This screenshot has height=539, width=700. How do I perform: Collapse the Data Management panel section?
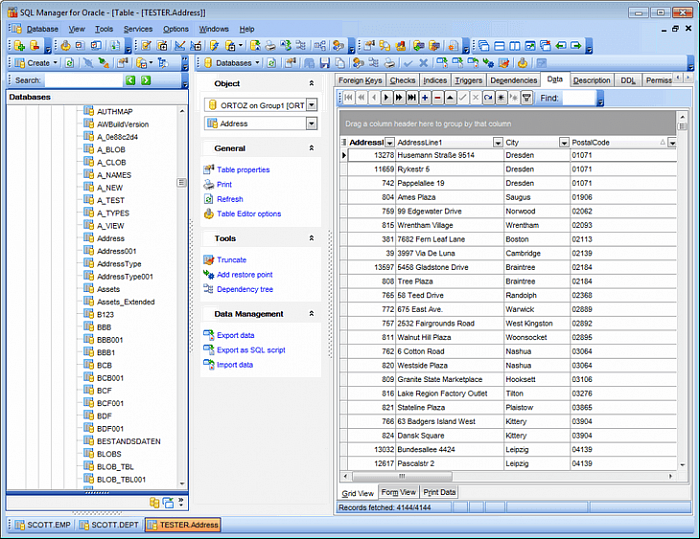[x=312, y=313]
